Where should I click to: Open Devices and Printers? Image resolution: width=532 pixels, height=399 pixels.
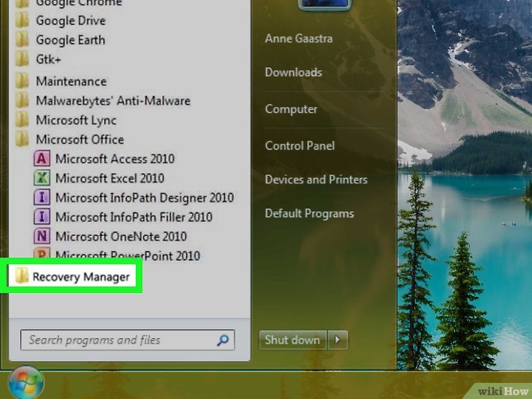click(316, 180)
